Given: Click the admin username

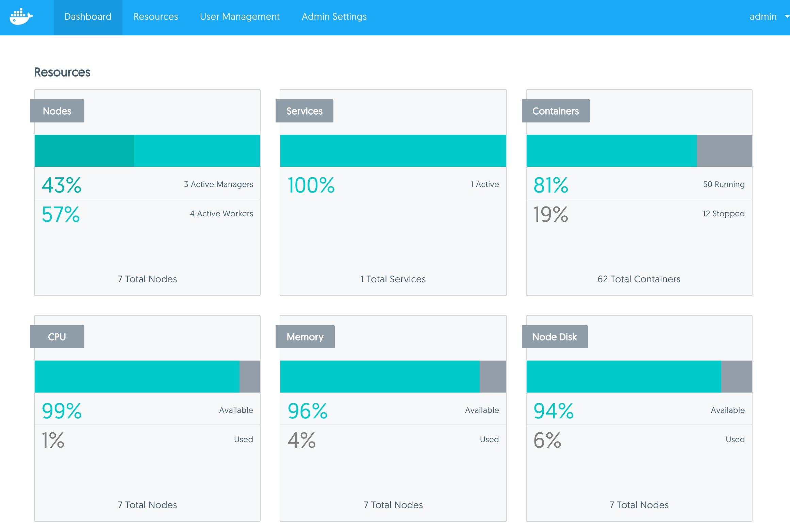Looking at the screenshot, I should [763, 17].
